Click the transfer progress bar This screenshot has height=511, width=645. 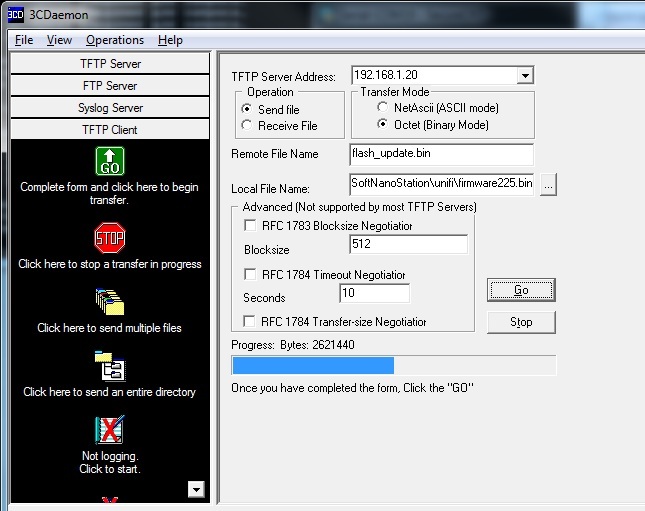[x=394, y=365]
